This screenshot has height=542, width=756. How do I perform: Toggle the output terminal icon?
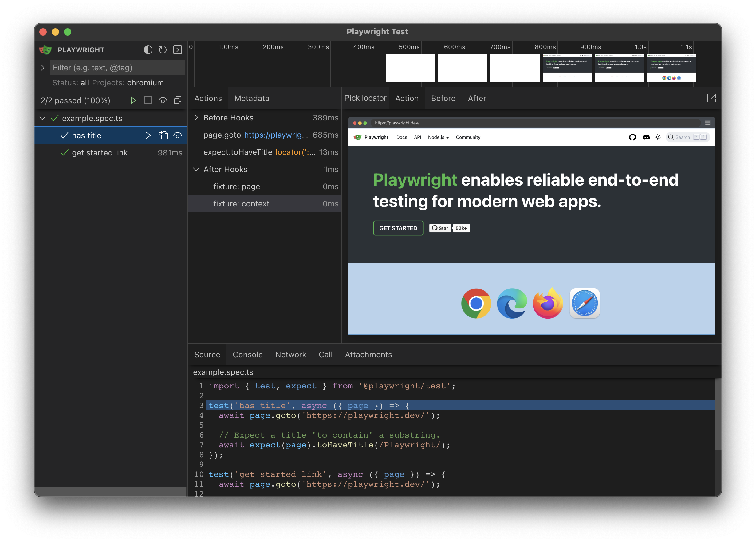click(178, 50)
